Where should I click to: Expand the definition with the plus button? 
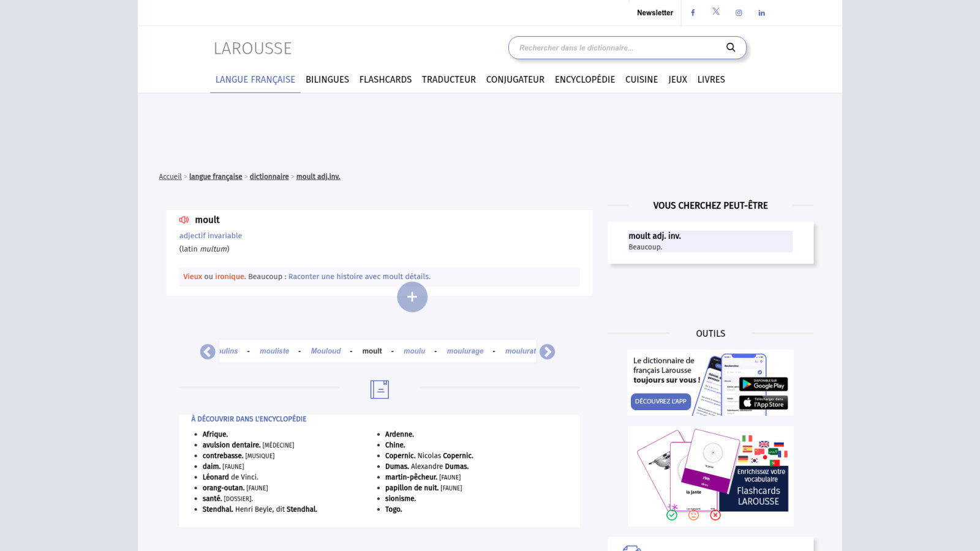click(412, 297)
